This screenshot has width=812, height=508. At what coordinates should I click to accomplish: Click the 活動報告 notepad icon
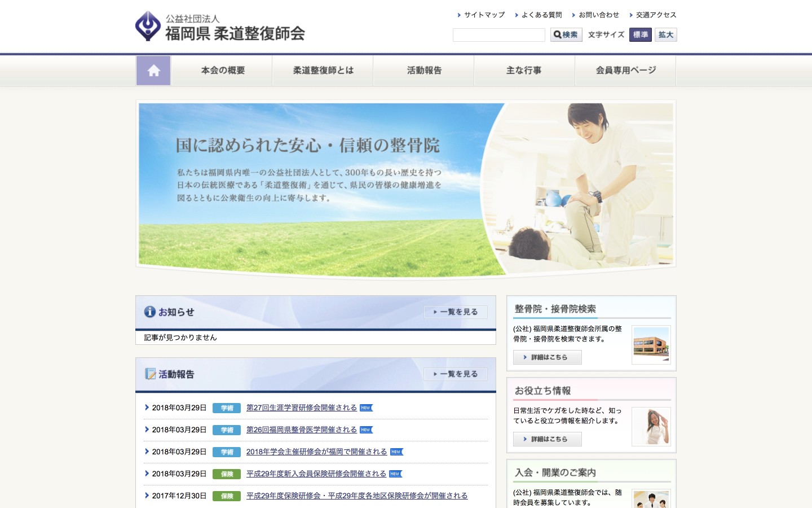pos(151,374)
